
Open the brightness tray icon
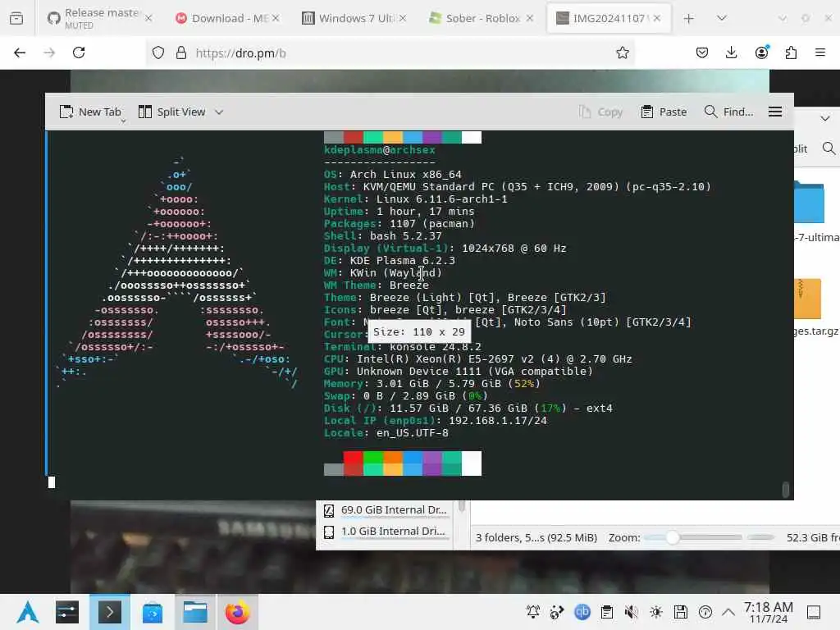[656, 612]
